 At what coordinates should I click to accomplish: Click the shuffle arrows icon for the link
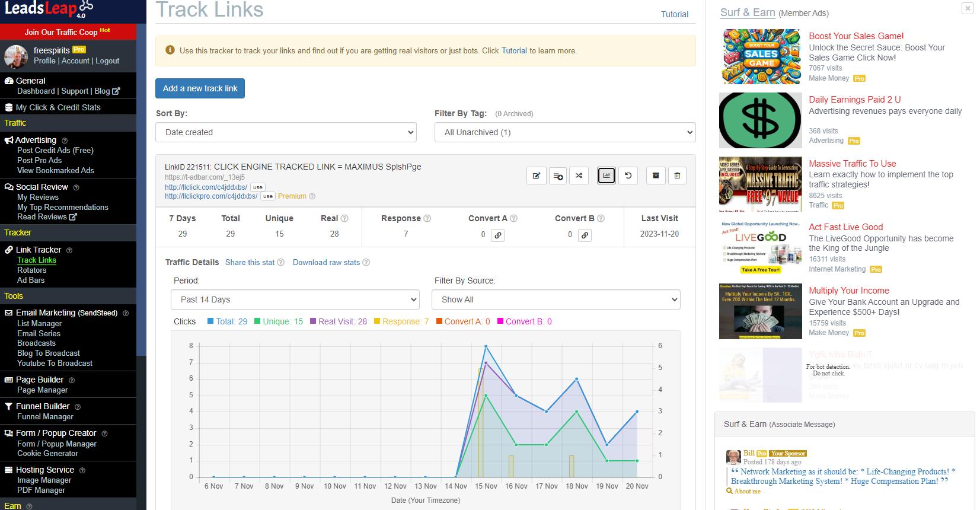click(x=579, y=176)
